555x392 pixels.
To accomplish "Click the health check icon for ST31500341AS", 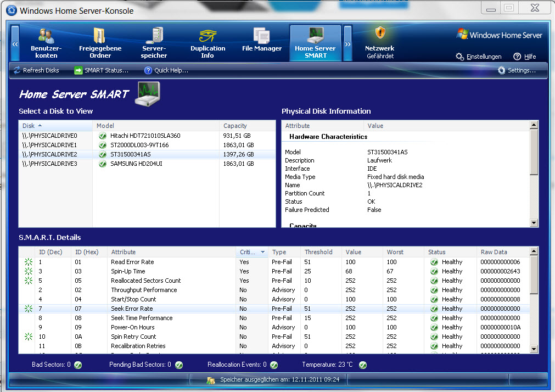I will (x=103, y=154).
